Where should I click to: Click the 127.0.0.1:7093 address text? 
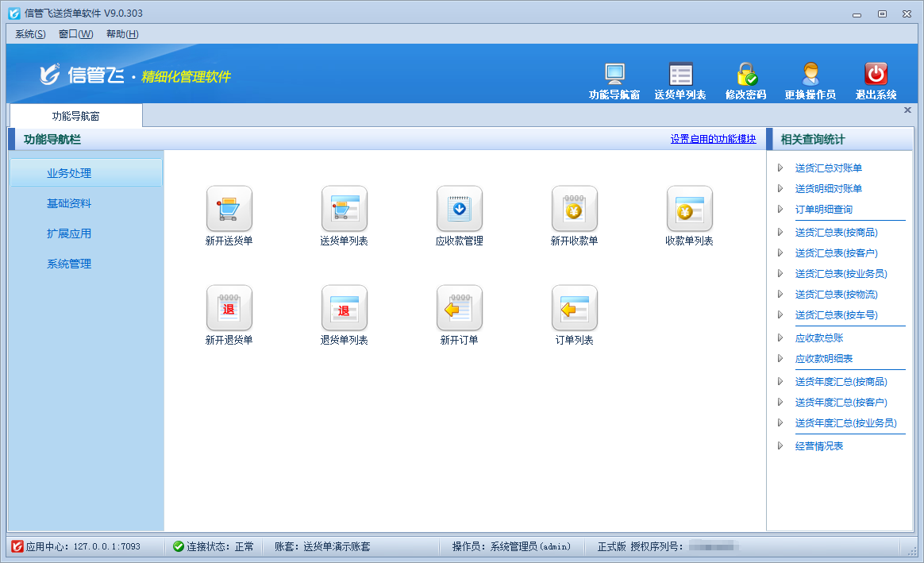(106, 546)
